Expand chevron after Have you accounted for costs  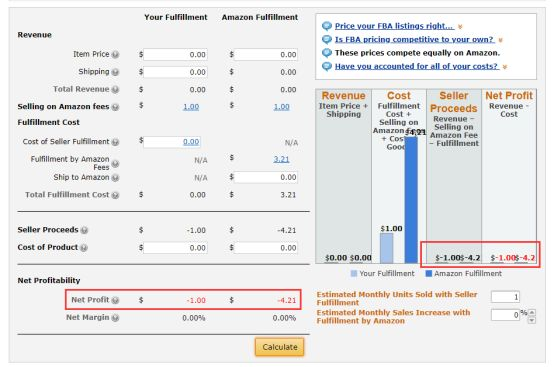tap(505, 67)
